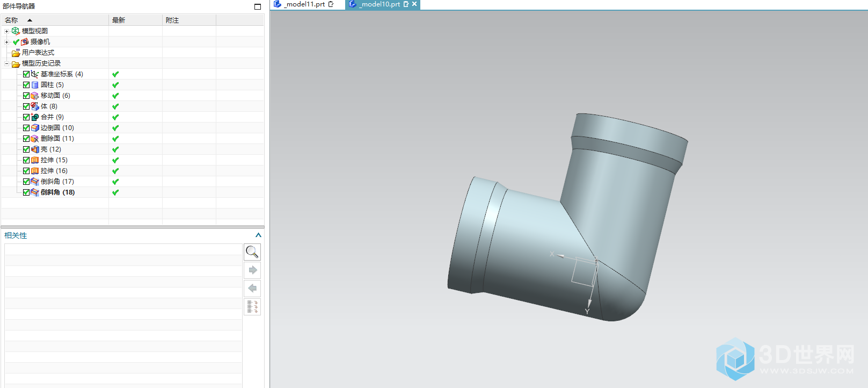Click the 摄像机 camera icon
Screen dimensions: 868x388
pyautogui.click(x=25, y=42)
